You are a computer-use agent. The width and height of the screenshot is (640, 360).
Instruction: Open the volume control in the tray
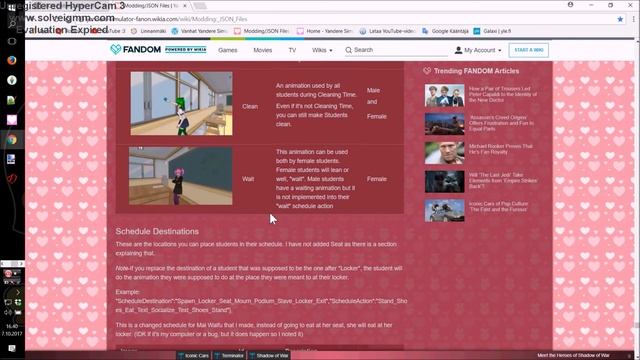(8, 312)
